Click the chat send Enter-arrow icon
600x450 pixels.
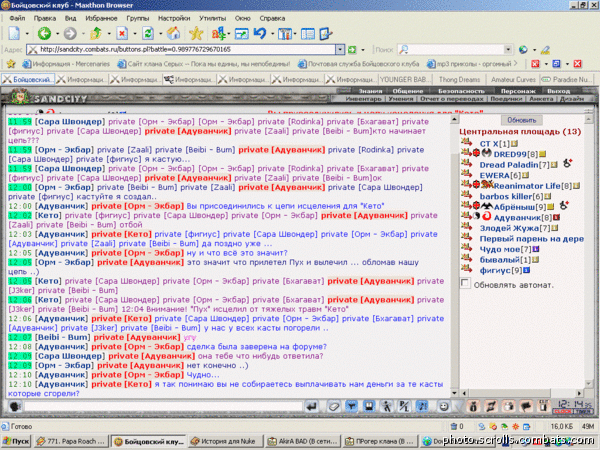(312, 406)
